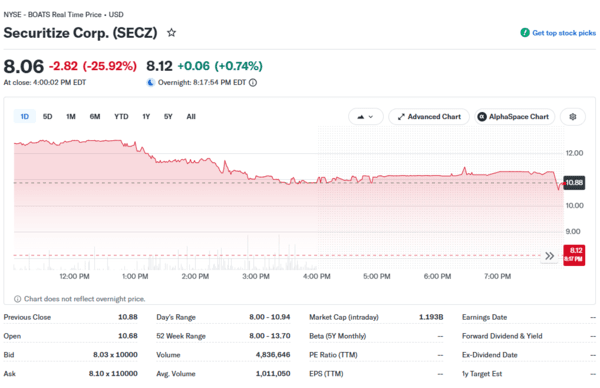Click the double-chevron expand arrow on chart
This screenshot has height=388, width=600.
[x=549, y=256]
